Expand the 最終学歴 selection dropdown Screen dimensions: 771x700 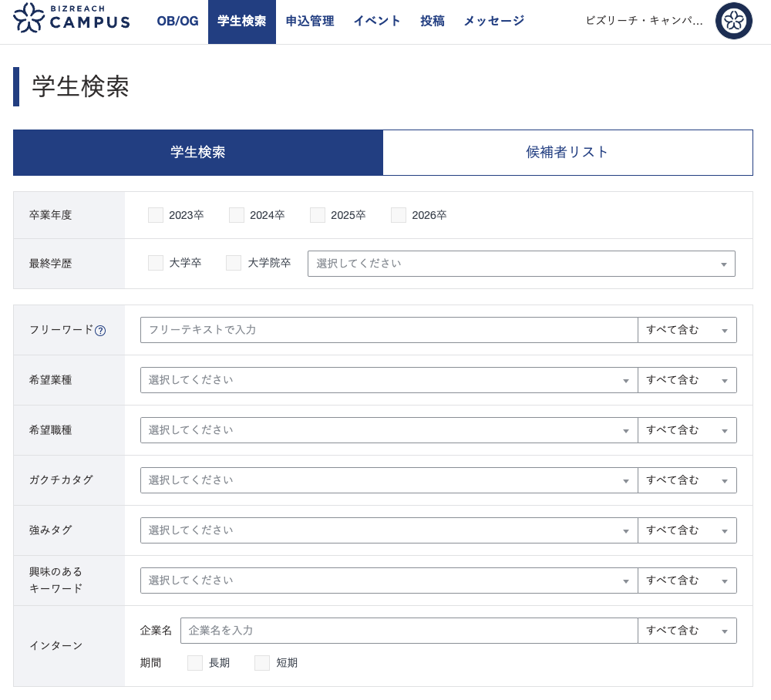pyautogui.click(x=520, y=264)
